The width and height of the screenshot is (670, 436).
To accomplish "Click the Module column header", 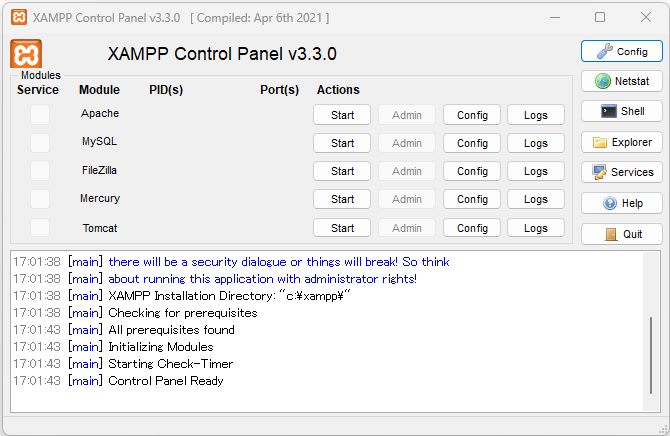I will coord(99,90).
